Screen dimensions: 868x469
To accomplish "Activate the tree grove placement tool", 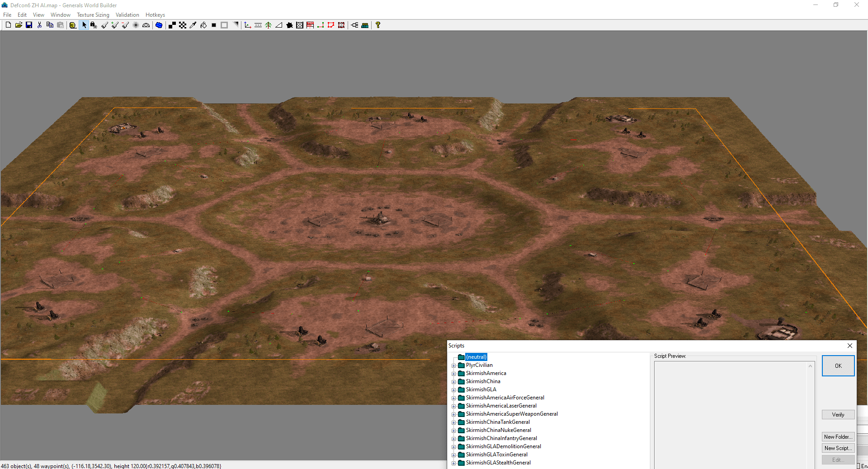I will [x=269, y=25].
